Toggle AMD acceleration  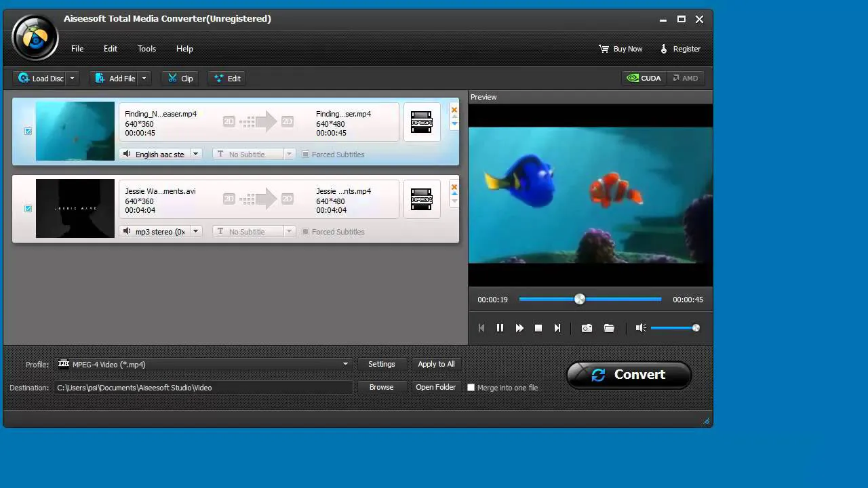(x=686, y=78)
